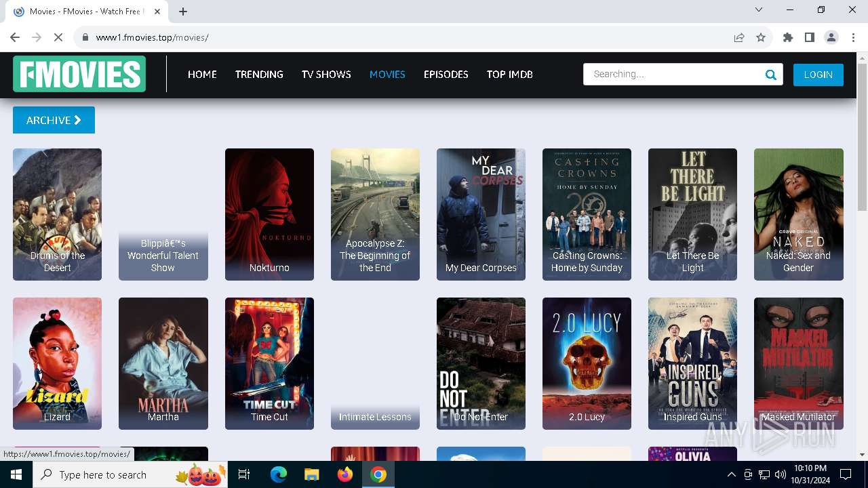
Task: Open Apocalypse Z movie poster
Action: click(375, 214)
